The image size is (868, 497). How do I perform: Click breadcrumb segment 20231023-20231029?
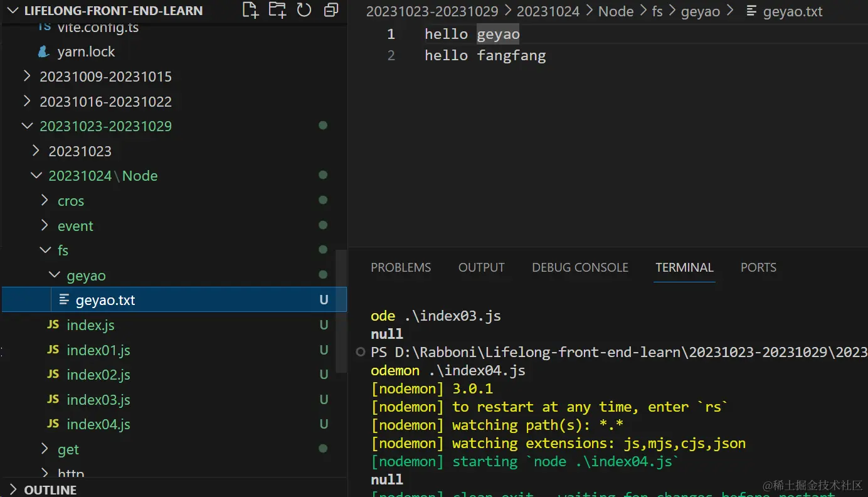432,11
